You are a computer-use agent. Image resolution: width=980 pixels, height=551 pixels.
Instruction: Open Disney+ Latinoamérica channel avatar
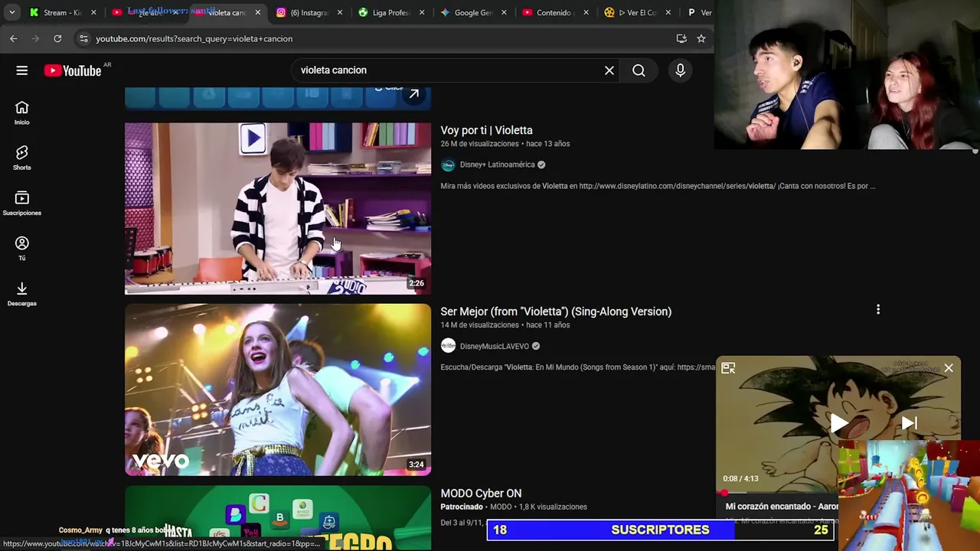point(448,165)
